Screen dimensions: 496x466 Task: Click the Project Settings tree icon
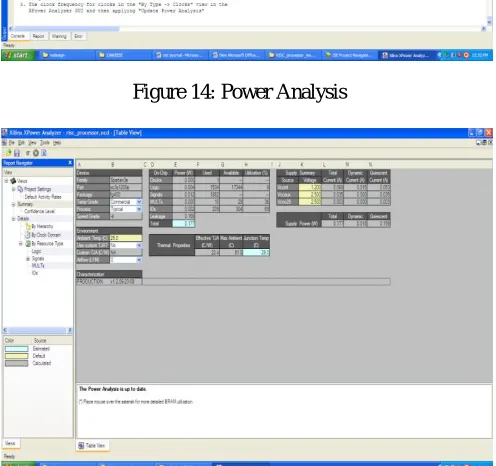pos(20,189)
